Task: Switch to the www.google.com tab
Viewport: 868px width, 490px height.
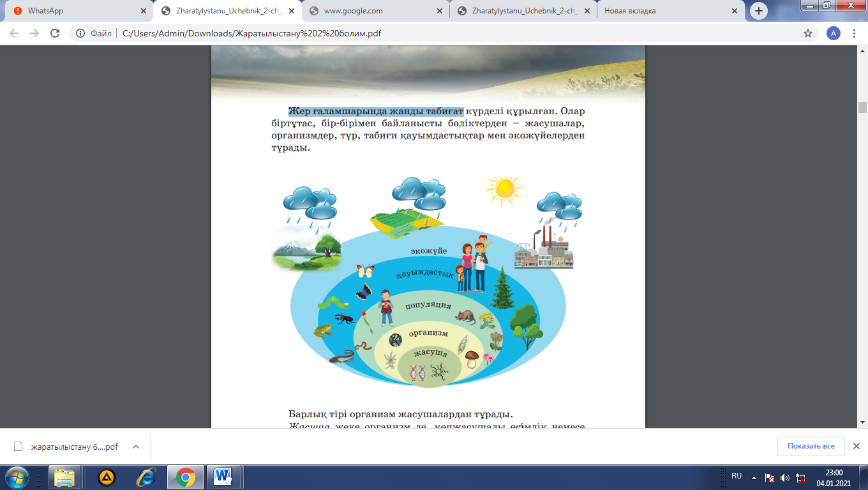Action: [x=374, y=11]
